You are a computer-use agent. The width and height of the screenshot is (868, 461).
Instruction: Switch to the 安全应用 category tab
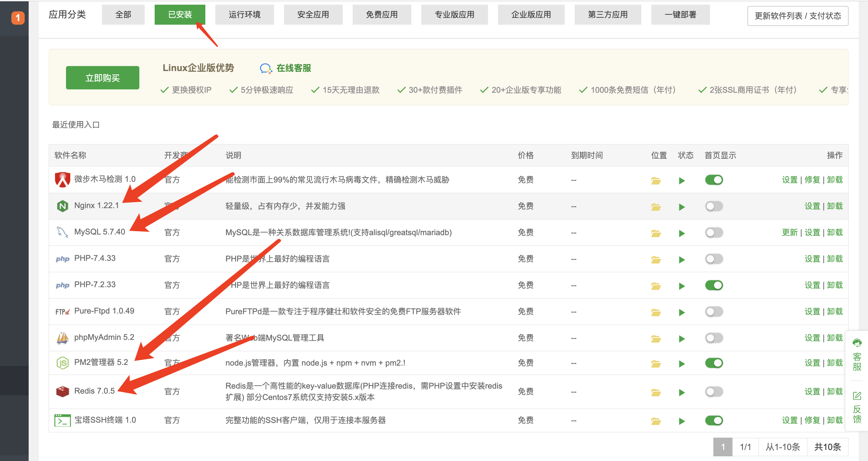pyautogui.click(x=313, y=14)
